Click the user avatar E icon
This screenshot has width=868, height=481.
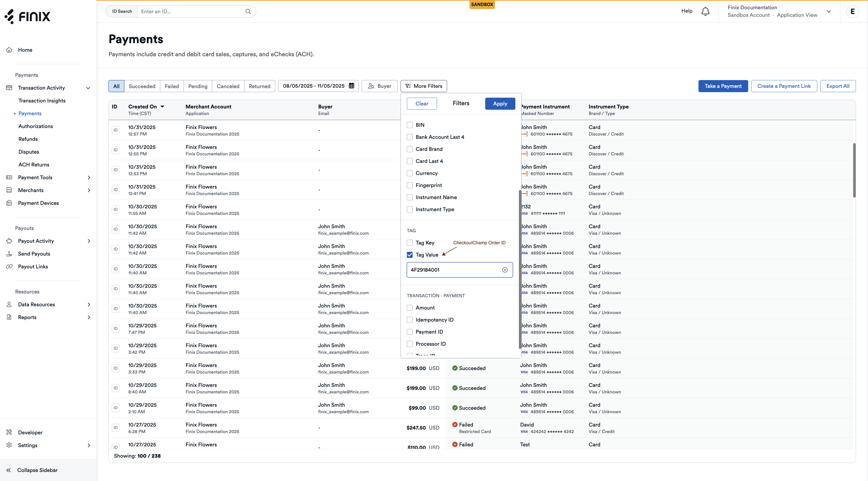click(x=852, y=12)
